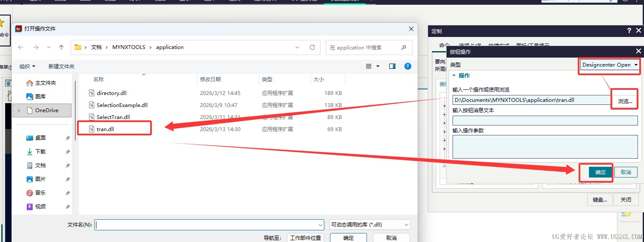Image resolution: width=644 pixels, height=242 pixels.
Task: Go forward in the open file dialog
Action: [x=36, y=47]
